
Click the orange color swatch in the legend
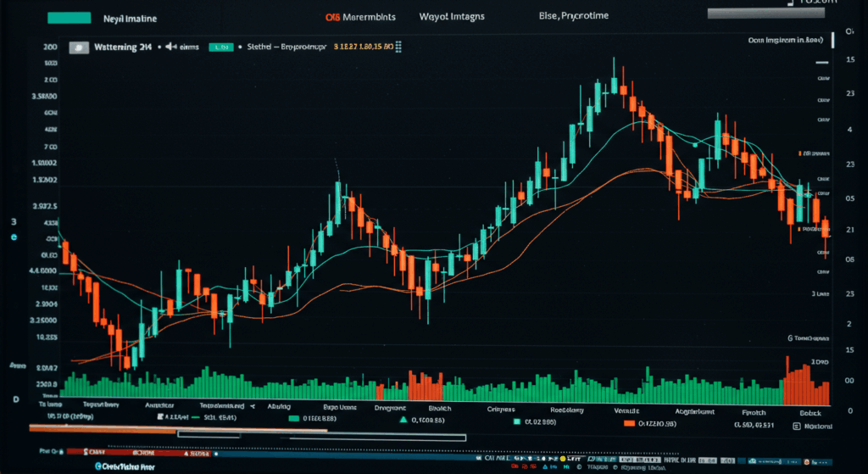click(x=628, y=422)
